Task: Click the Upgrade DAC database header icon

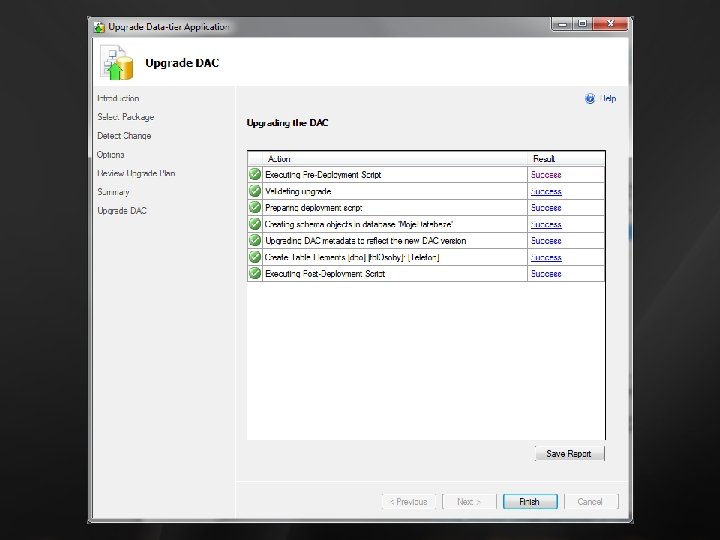Action: click(x=117, y=62)
